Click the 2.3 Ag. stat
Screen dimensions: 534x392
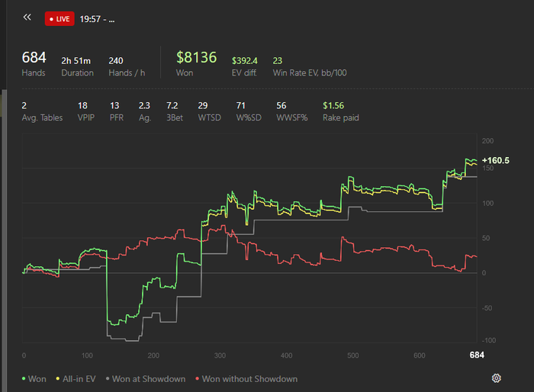click(x=145, y=111)
